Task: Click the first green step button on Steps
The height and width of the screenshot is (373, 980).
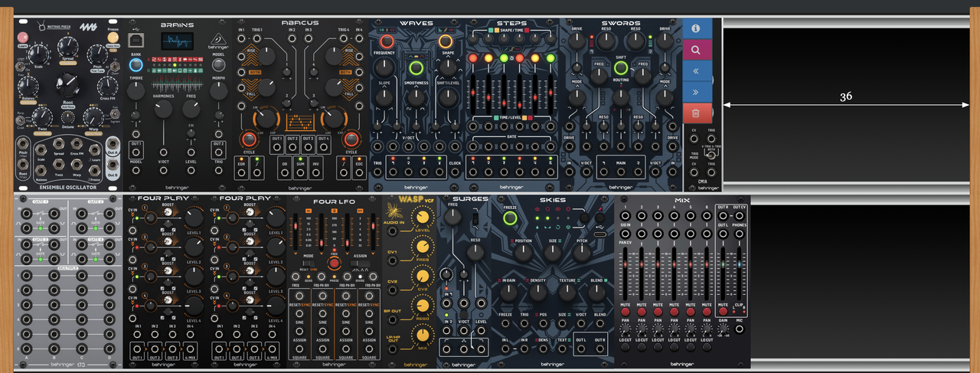Action: pyautogui.click(x=503, y=58)
